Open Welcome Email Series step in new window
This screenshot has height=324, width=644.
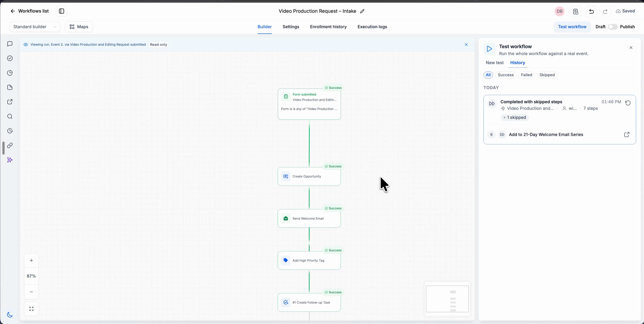coord(627,135)
